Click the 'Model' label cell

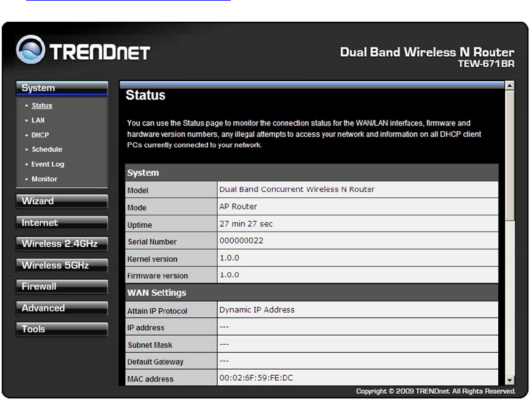[x=171, y=190]
